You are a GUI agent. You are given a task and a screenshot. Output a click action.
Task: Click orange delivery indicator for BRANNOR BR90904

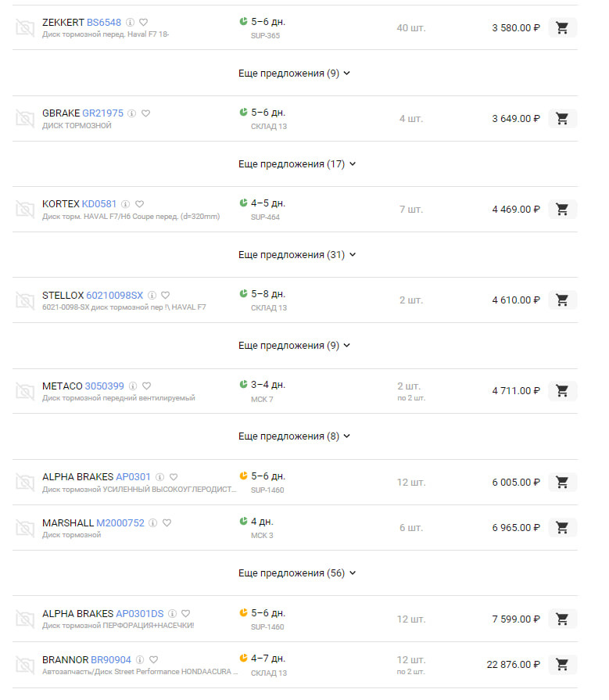(243, 659)
